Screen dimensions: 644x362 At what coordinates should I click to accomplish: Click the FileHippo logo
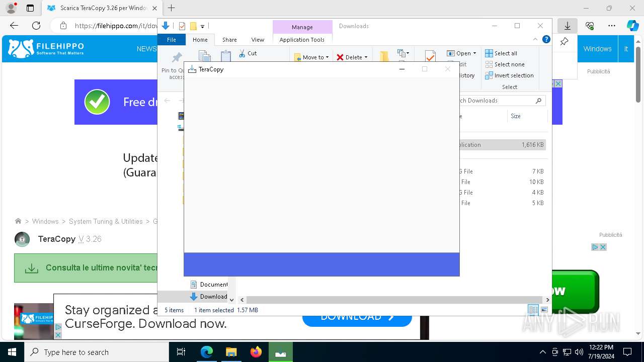[46, 49]
